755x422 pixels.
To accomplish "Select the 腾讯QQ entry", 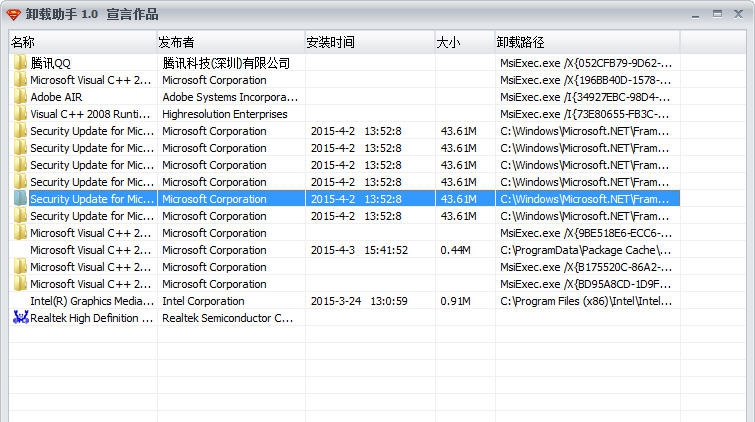I will tap(50, 63).
